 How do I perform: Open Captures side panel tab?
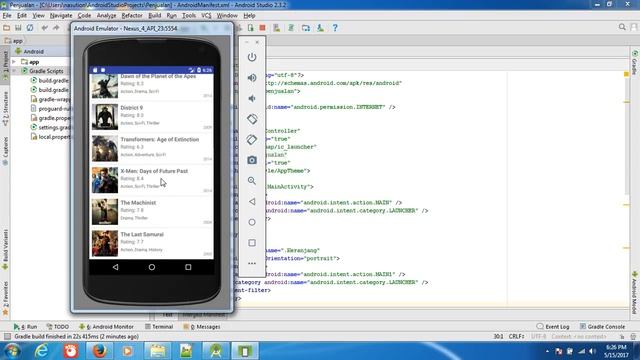[x=5, y=151]
